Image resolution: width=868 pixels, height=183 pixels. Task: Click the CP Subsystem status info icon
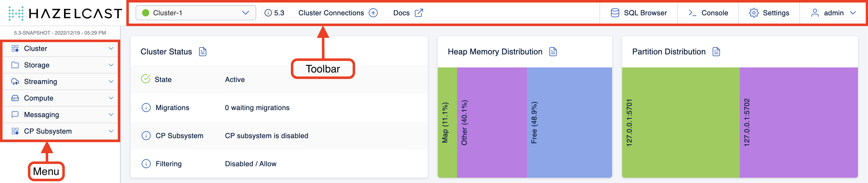coord(146,136)
